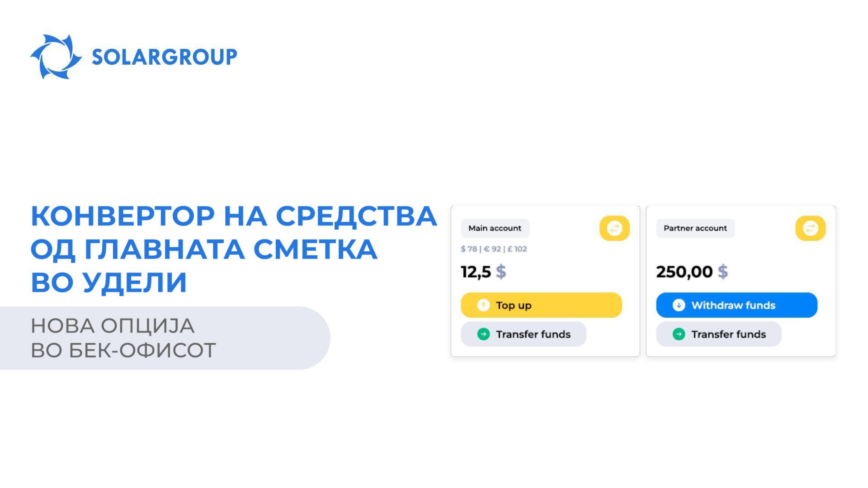This screenshot has height=488, width=868.
Task: Click the SolarGroup swirl logo icon
Action: (x=56, y=56)
